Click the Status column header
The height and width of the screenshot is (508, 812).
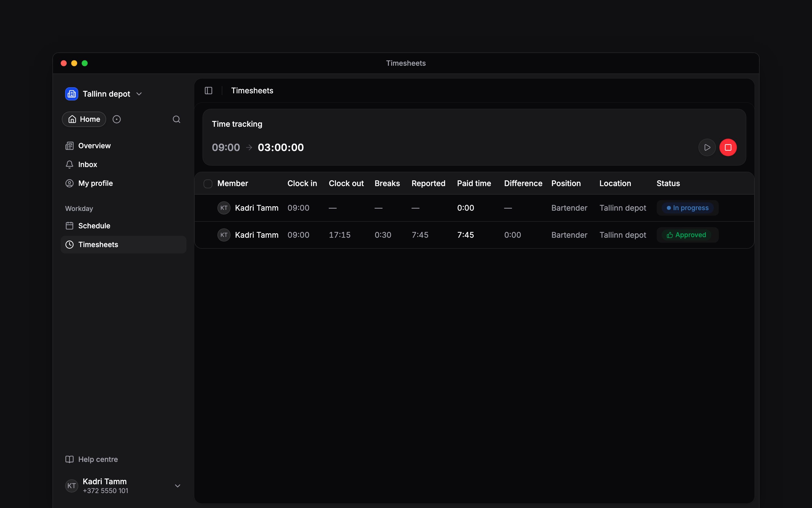[668, 183]
